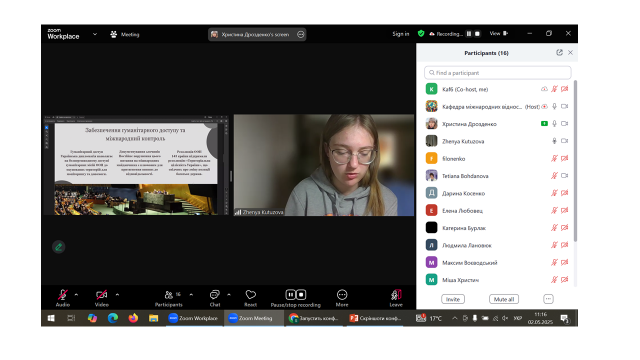Toggle the Participants panel from the toolbar

169,298
